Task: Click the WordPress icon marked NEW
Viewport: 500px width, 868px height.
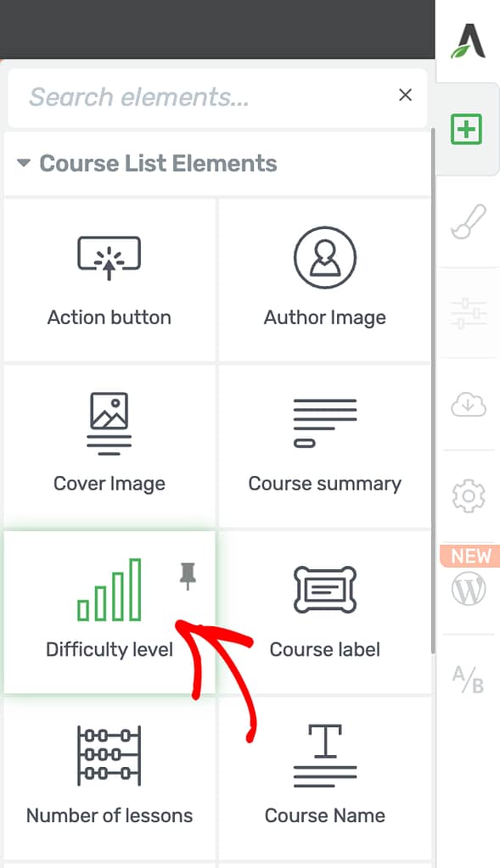Action: (469, 588)
